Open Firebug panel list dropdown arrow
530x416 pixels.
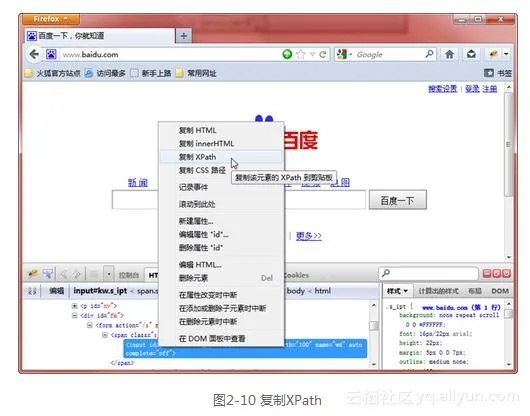click(x=109, y=274)
